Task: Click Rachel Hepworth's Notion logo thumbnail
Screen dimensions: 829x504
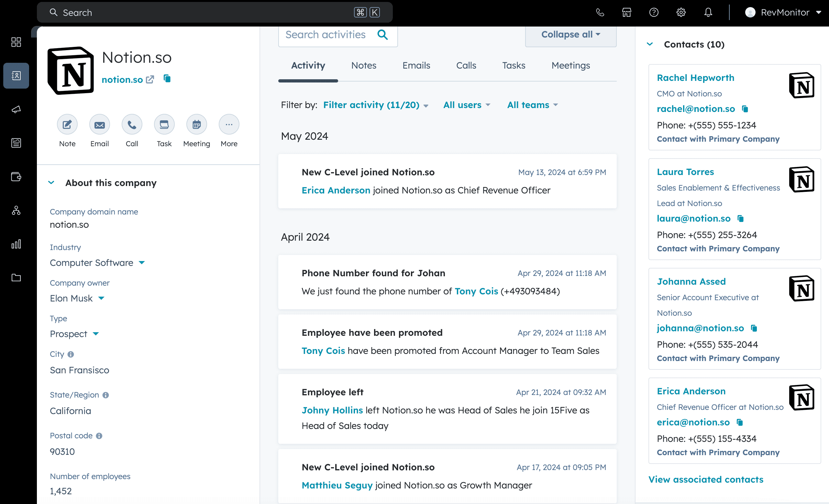Action: pyautogui.click(x=802, y=85)
